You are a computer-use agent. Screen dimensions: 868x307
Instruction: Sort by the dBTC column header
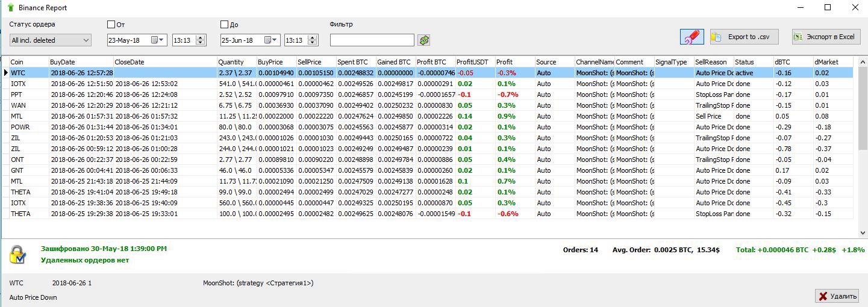coord(793,62)
